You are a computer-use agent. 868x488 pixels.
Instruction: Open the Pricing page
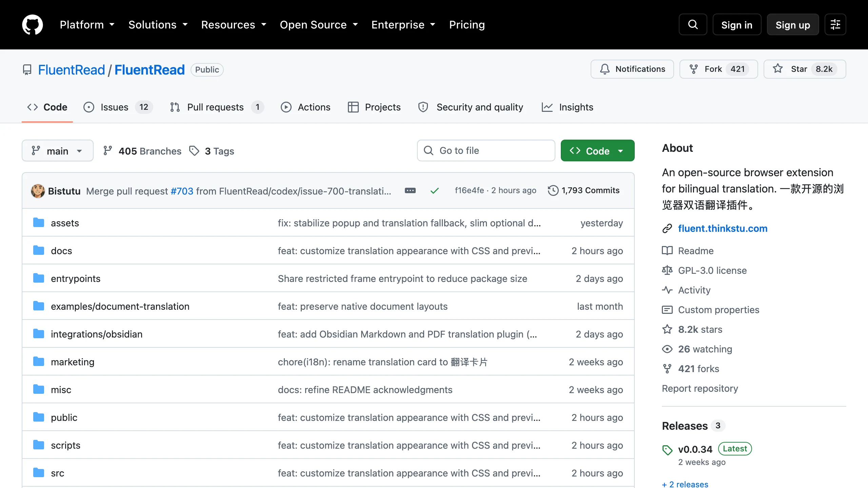point(467,24)
